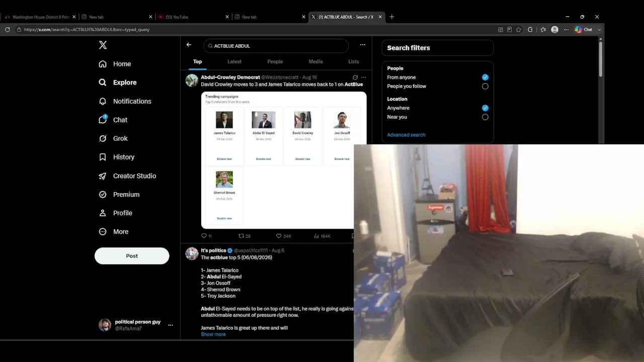
Task: Open the Chat icon with badge
Action: pos(103,120)
